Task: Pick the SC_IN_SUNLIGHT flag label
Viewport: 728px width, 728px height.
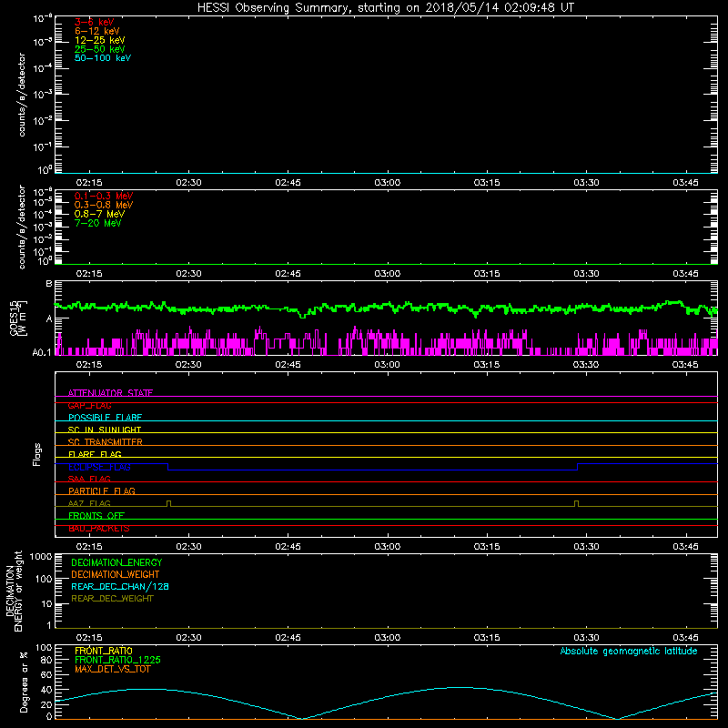Action: [x=105, y=430]
